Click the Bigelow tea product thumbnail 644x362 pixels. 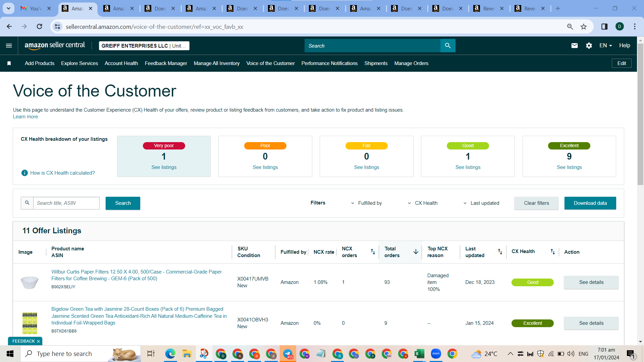click(30, 323)
